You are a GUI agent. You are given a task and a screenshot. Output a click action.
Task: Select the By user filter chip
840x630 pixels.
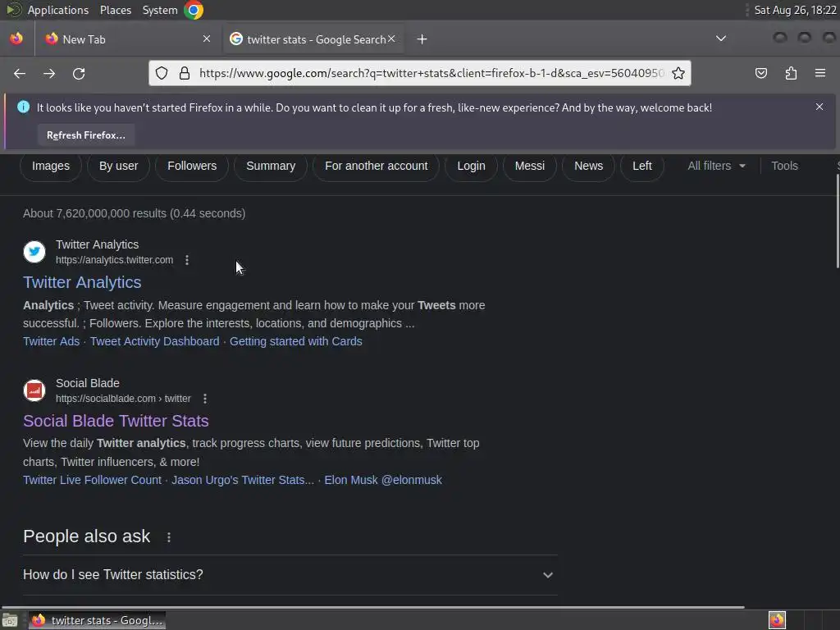tap(118, 166)
